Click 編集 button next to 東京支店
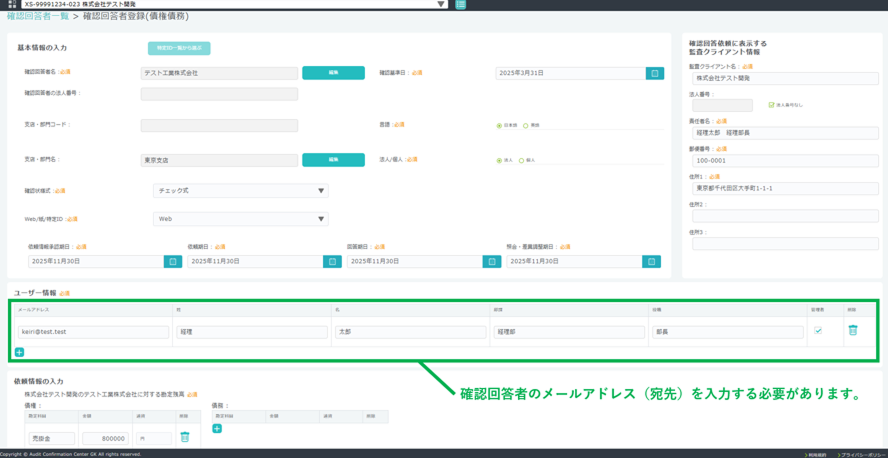The height and width of the screenshot is (458, 888). (x=333, y=160)
